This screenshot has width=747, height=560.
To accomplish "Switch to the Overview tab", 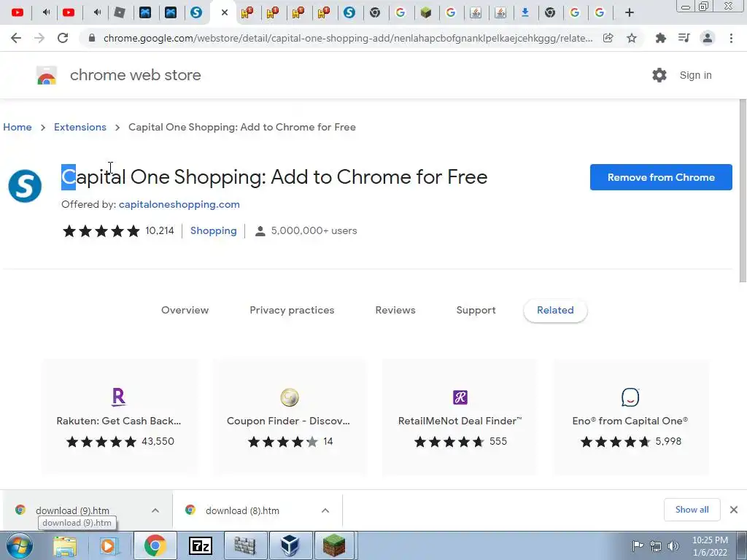I will [x=185, y=310].
